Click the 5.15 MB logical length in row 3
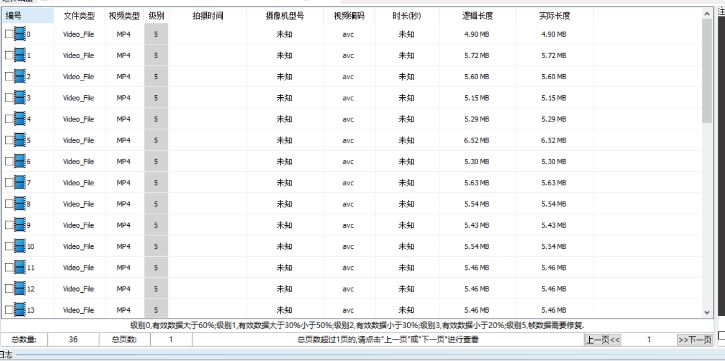Image resolution: width=725 pixels, height=361 pixels. pos(477,98)
